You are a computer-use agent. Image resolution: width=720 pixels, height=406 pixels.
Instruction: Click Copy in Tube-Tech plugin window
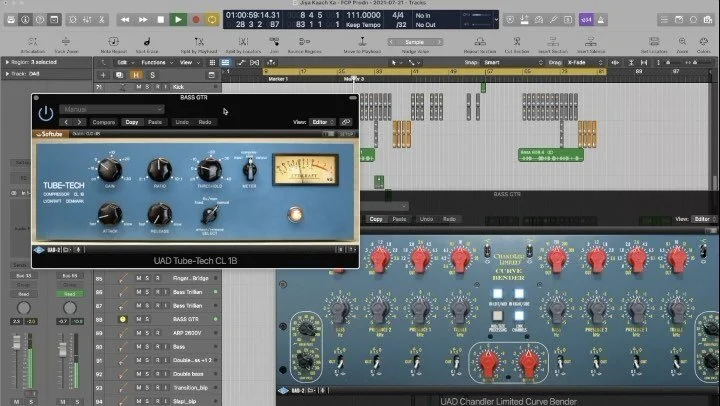(x=132, y=122)
